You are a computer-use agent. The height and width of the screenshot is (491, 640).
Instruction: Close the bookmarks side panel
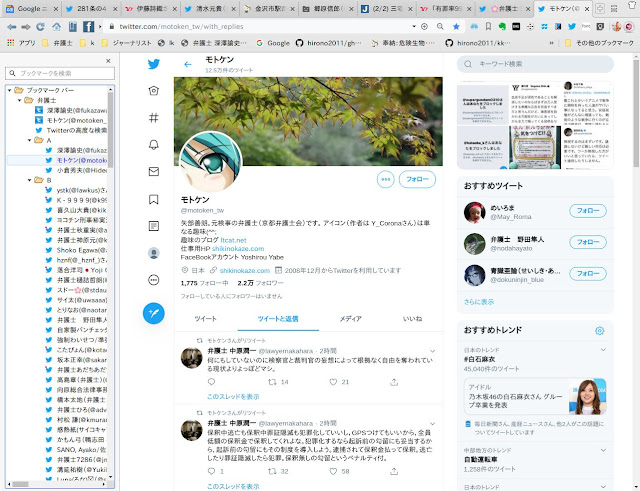pyautogui.click(x=108, y=61)
